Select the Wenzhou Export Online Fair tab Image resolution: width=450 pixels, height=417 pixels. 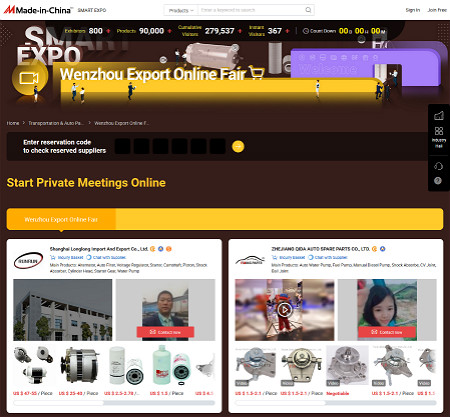click(x=61, y=219)
